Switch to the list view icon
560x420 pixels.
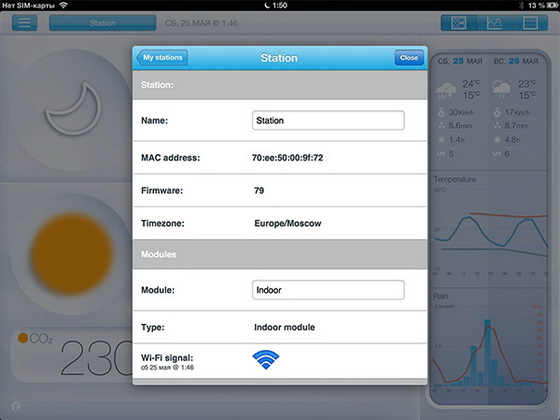[530, 23]
